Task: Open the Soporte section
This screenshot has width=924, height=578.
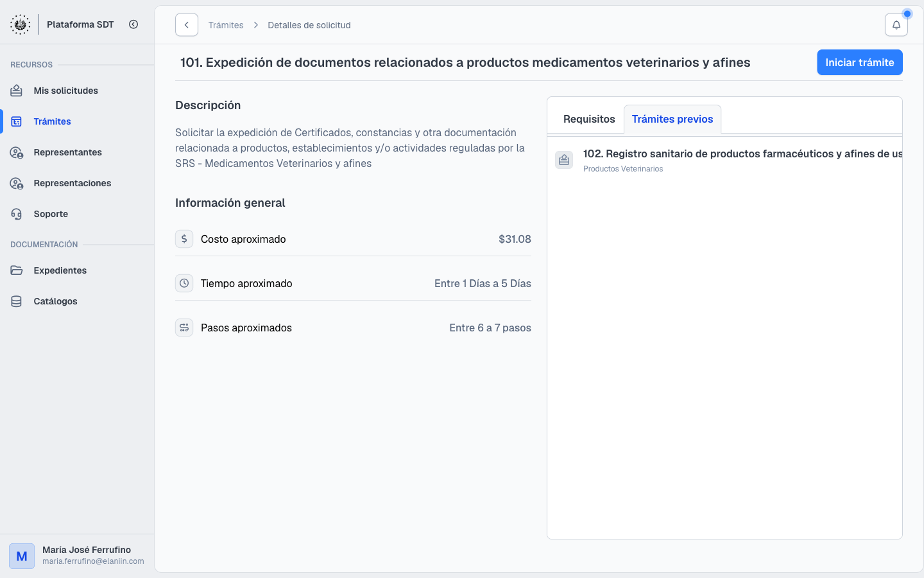Action: point(77,214)
